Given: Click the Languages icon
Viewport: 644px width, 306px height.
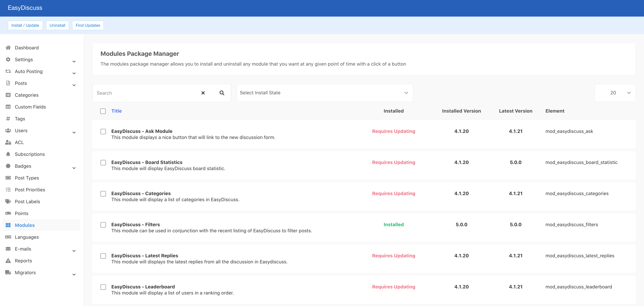Looking at the screenshot, I should click(x=8, y=237).
